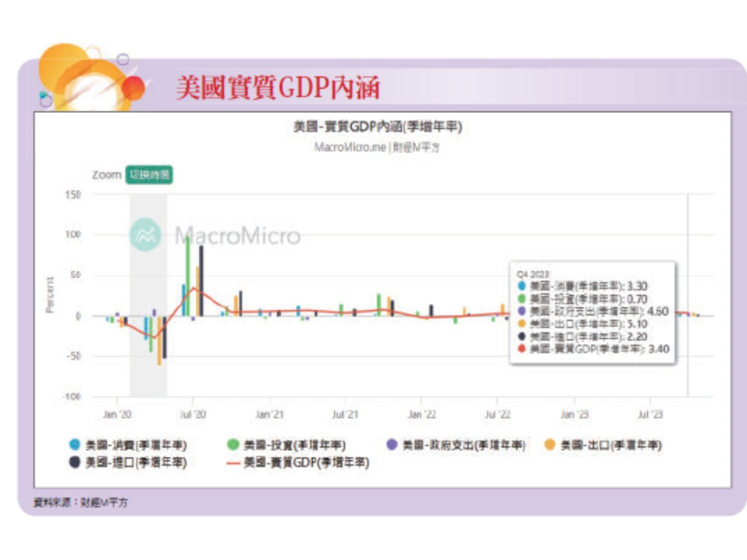Click the lowest orange export bar in shaded area
Image resolution: width=747 pixels, height=560 pixels.
click(x=160, y=341)
